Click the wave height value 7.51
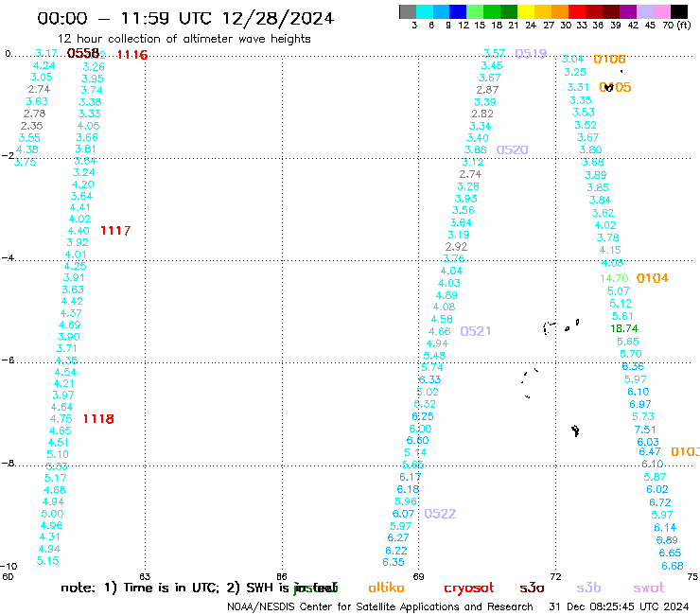 pos(645,430)
